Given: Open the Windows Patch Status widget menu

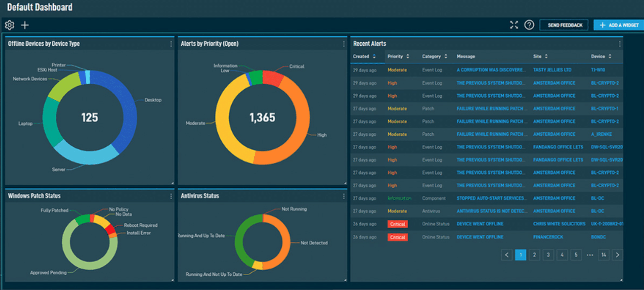Looking at the screenshot, I should [170, 196].
